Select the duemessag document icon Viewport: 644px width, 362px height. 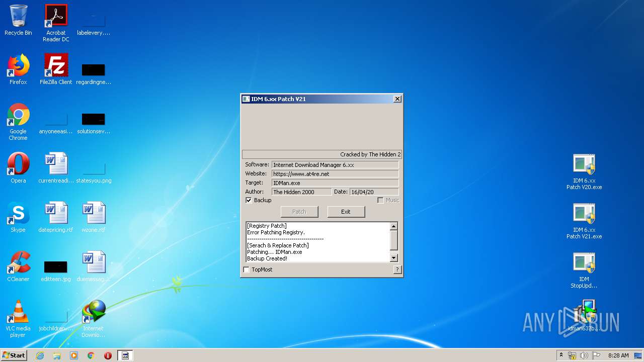pyautogui.click(x=94, y=266)
